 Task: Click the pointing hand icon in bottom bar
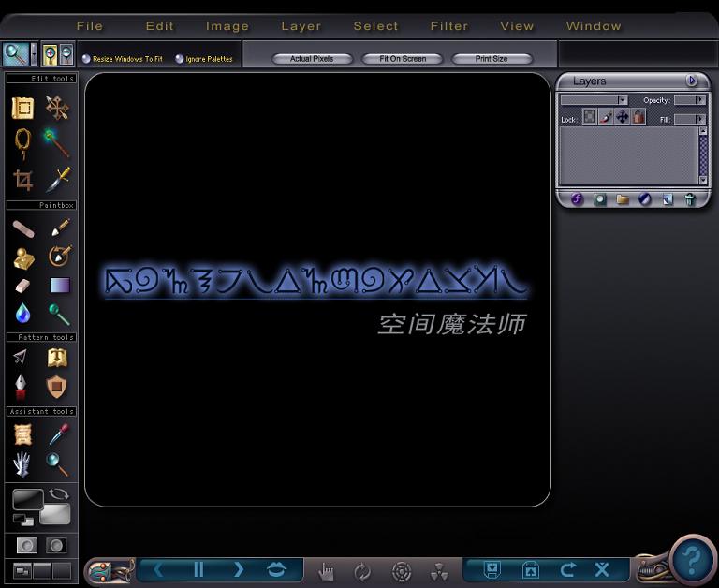click(x=326, y=571)
